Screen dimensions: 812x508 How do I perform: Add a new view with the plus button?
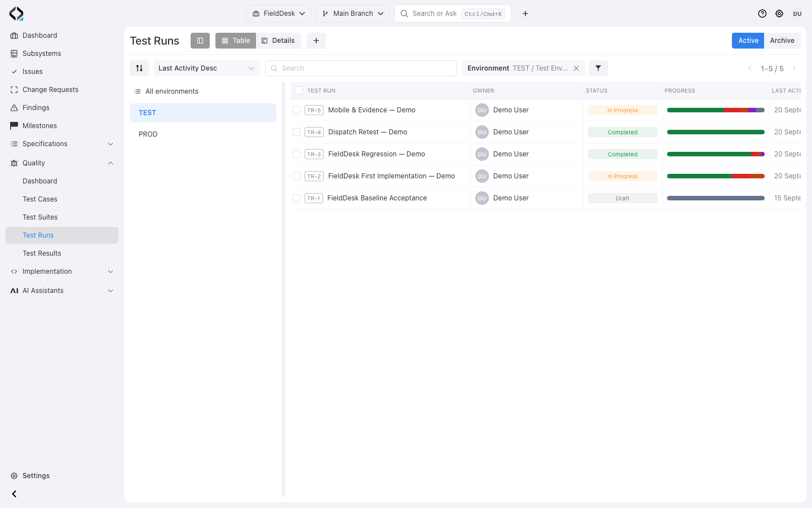316,41
